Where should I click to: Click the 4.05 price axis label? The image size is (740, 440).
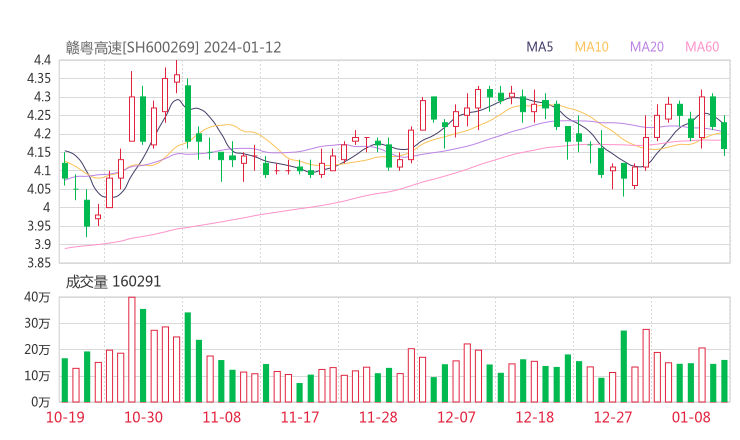39,189
